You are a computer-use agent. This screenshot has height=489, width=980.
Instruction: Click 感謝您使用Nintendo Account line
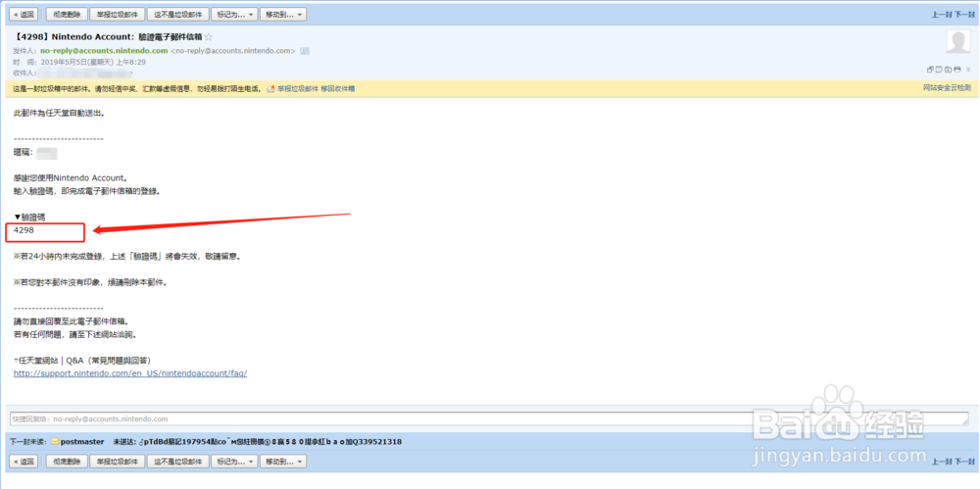click(x=71, y=177)
